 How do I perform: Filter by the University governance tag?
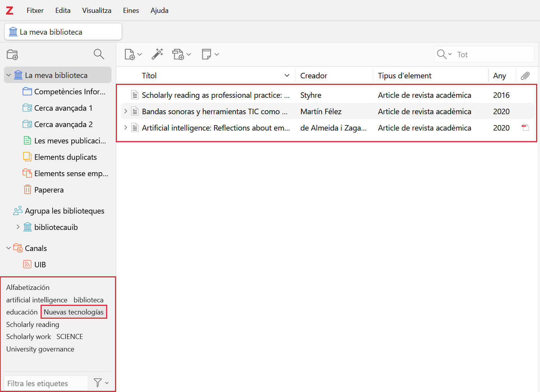pyautogui.click(x=40, y=349)
